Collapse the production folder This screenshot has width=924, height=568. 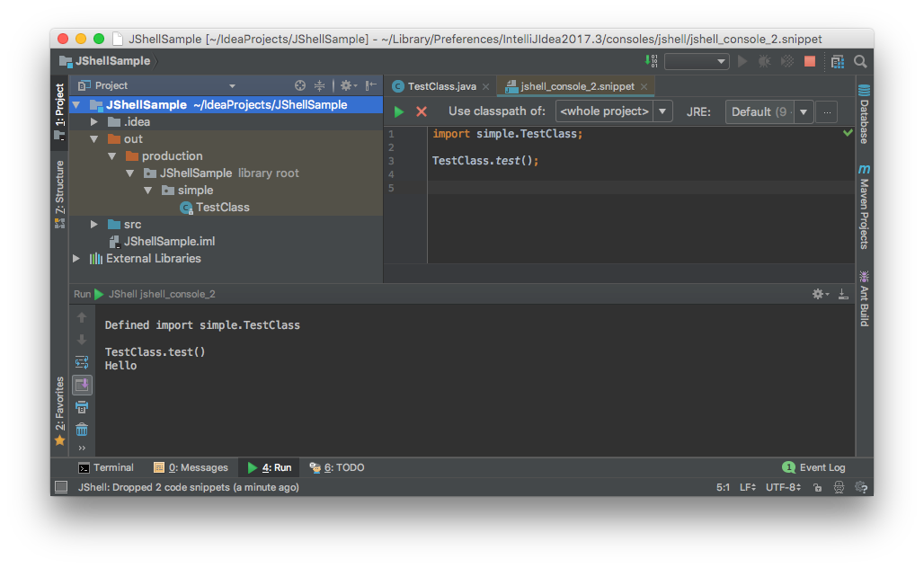(112, 156)
